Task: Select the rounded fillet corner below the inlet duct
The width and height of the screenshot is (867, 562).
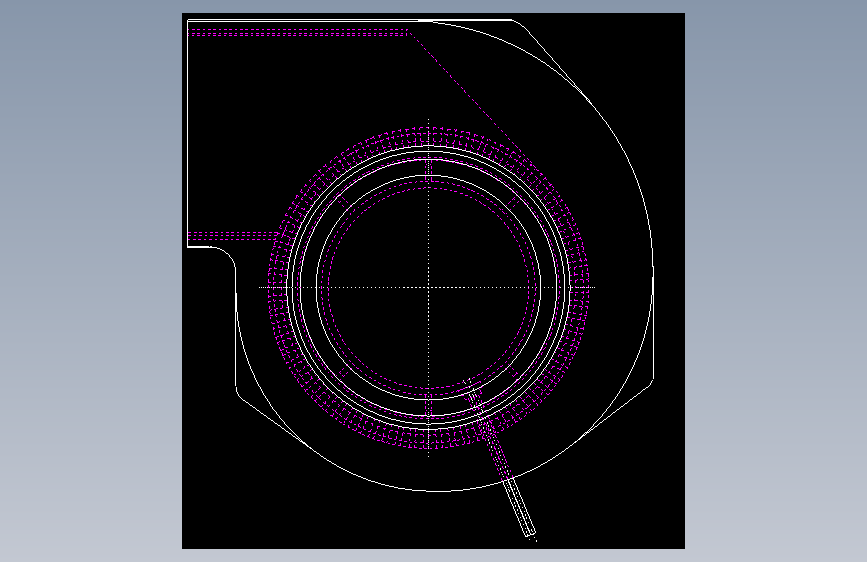Action: tap(224, 257)
